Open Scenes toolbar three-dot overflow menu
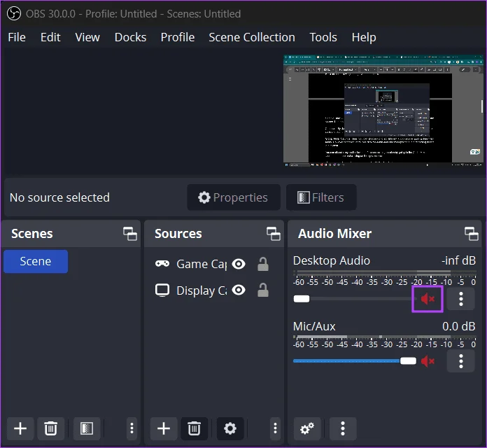This screenshot has height=448, width=487. point(132,428)
